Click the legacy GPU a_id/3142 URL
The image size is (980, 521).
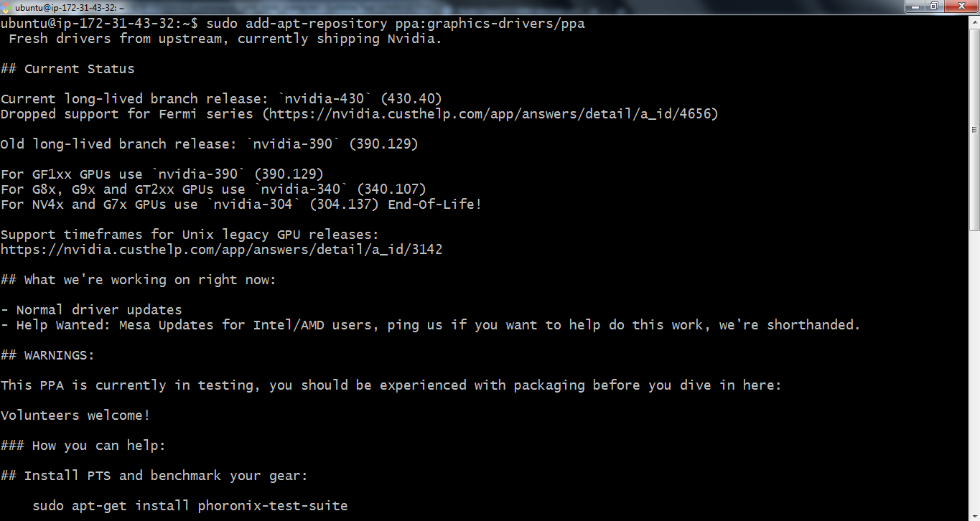point(221,250)
